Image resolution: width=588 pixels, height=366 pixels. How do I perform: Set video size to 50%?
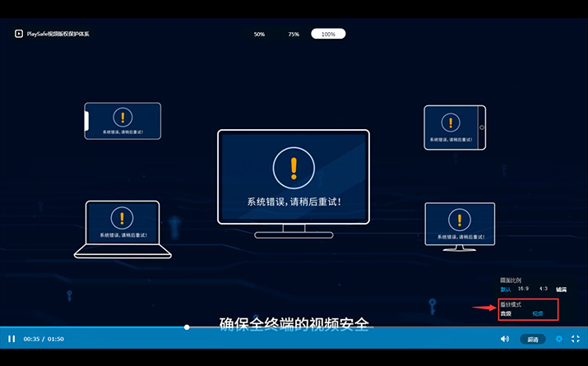click(x=259, y=34)
